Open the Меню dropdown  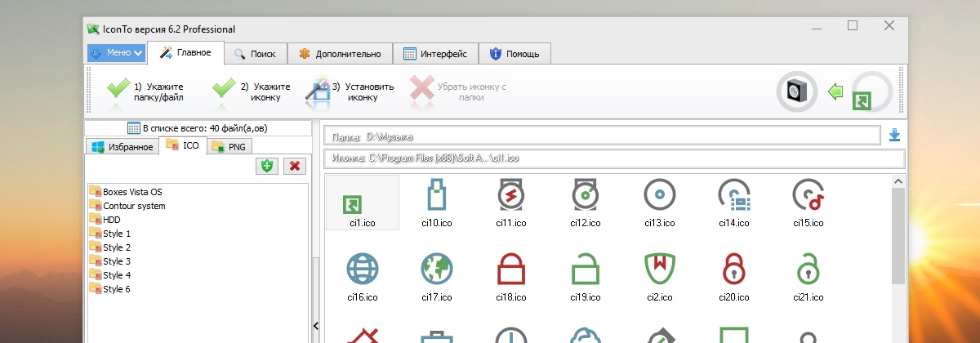117,53
